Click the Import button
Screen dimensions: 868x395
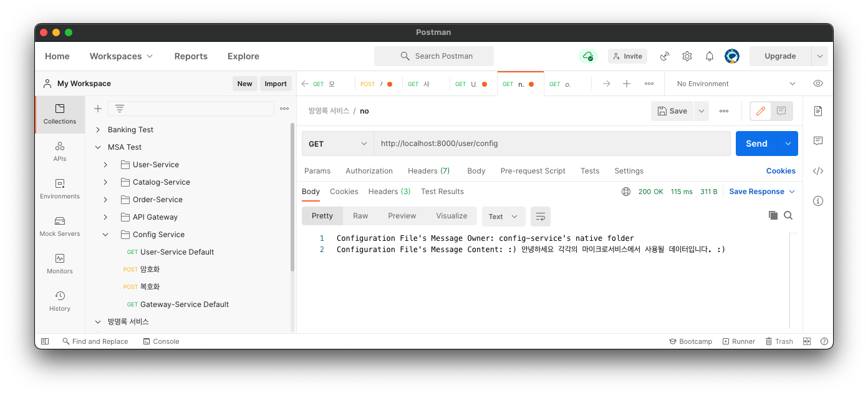(276, 84)
